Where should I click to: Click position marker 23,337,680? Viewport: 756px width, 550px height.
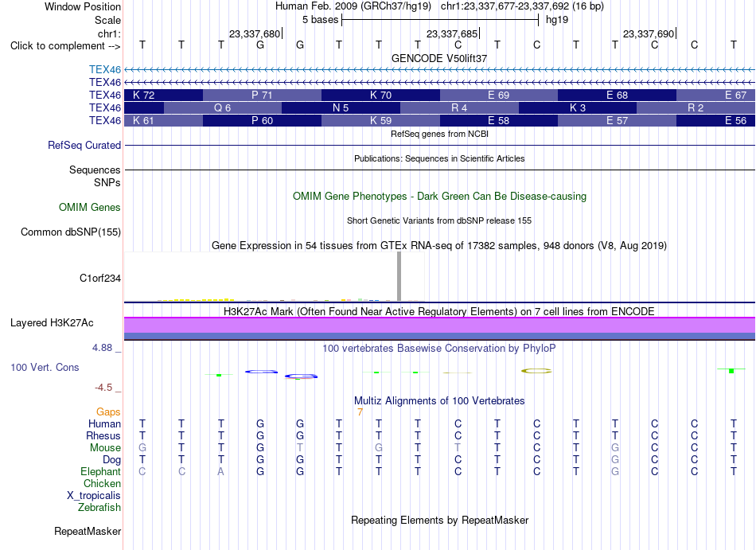pos(255,33)
